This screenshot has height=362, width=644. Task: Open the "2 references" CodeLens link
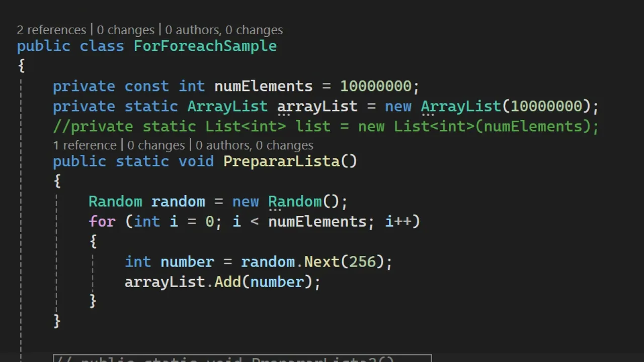51,30
